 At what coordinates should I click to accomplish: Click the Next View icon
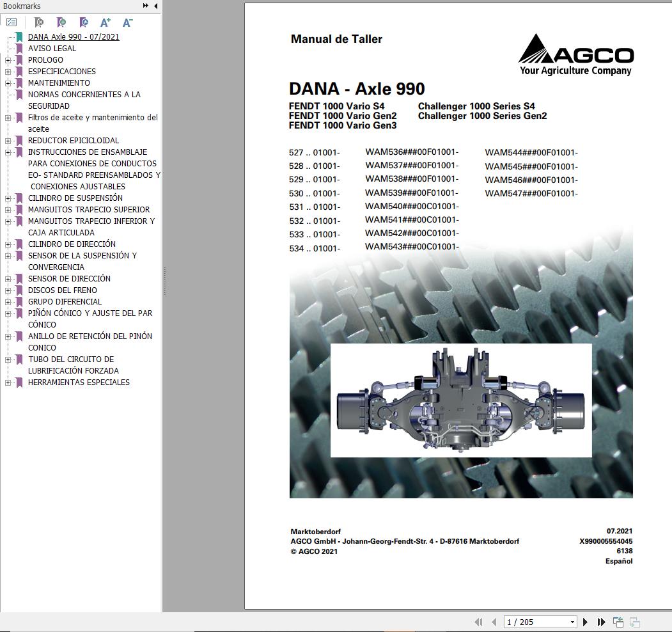coord(634,621)
